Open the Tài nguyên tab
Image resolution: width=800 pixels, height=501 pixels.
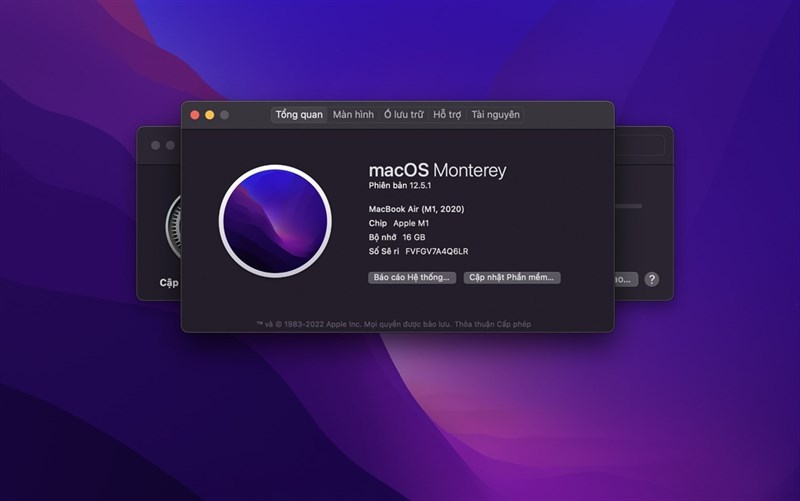click(495, 115)
